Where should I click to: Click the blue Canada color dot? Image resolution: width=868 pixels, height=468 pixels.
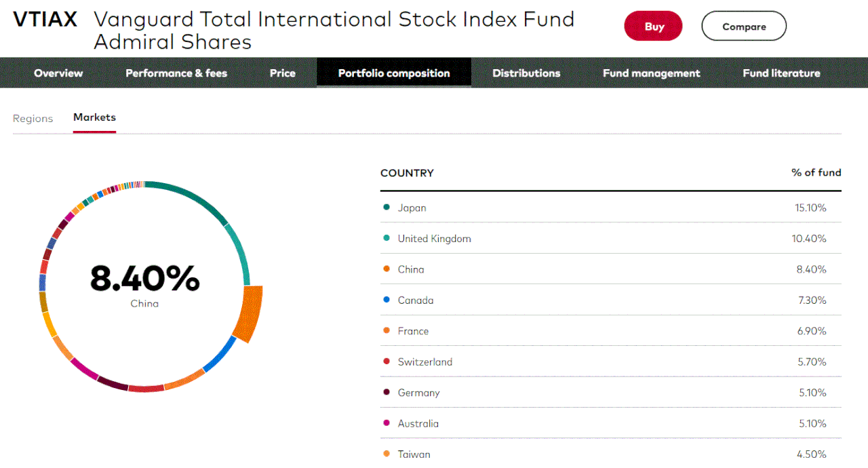click(387, 300)
